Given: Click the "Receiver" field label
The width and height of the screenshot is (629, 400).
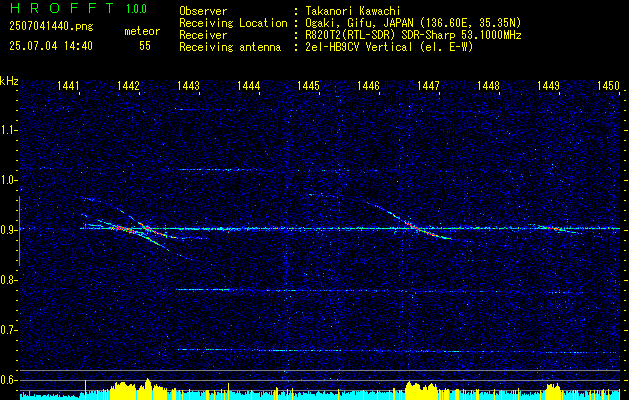Looking at the screenshot, I should tap(203, 35).
